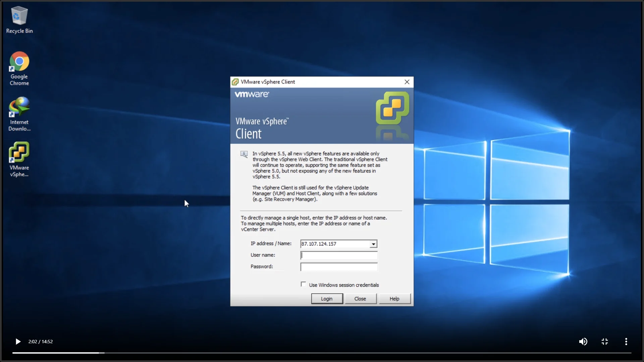The height and width of the screenshot is (362, 644).
Task: Click the 'Password:' label
Action: click(x=262, y=266)
